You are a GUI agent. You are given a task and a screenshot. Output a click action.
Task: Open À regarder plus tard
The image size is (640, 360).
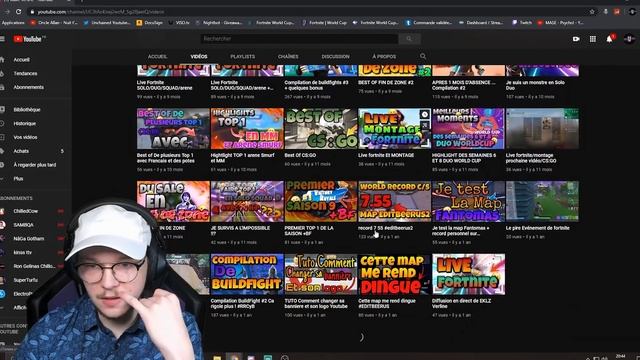coord(35,165)
